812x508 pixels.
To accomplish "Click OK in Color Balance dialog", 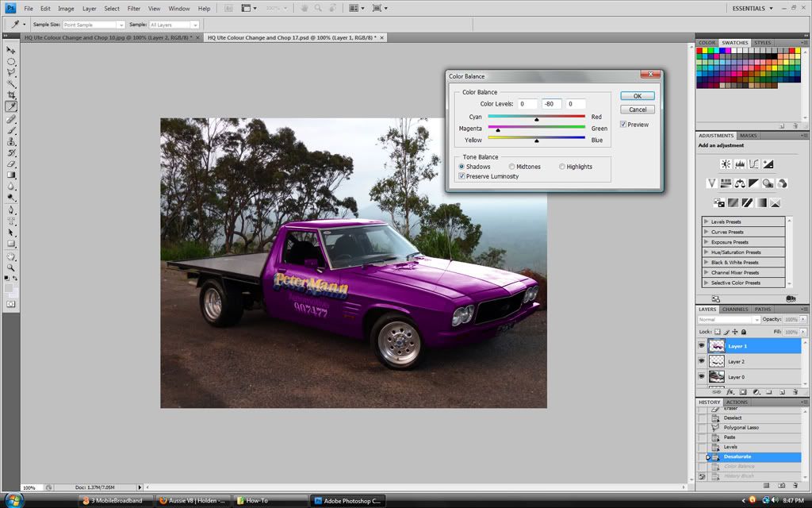I will tap(638, 96).
